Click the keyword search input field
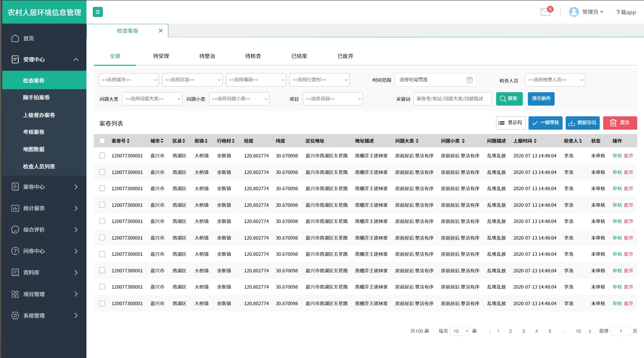The image size is (644, 358). coord(452,99)
